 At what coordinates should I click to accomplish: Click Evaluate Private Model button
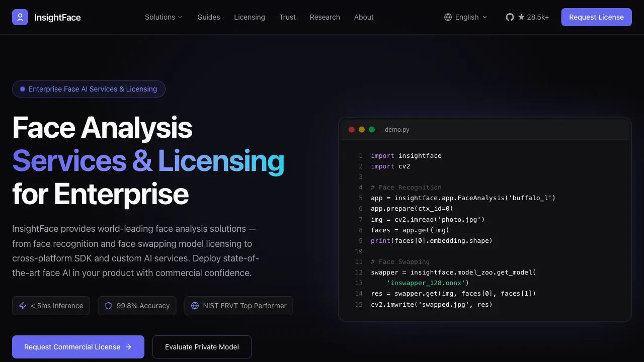202,347
